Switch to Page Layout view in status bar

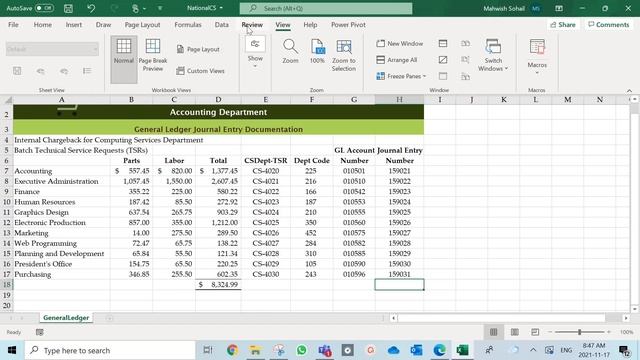point(515,332)
